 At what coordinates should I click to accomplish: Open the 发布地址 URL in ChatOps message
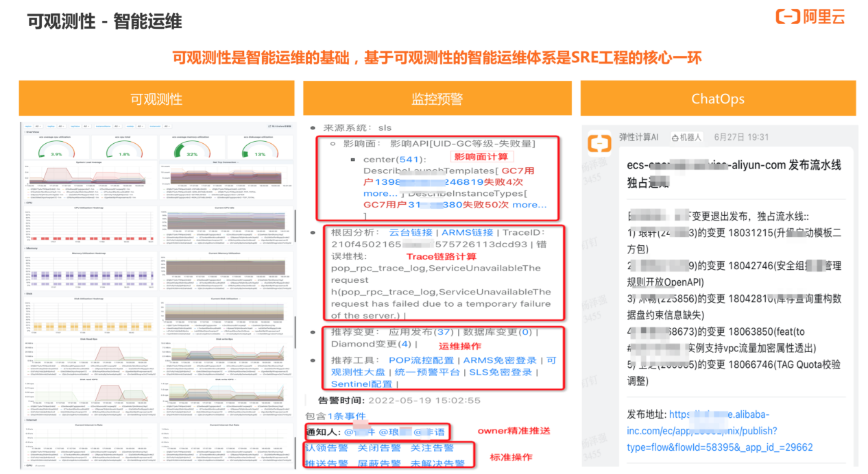pyautogui.click(x=720, y=431)
